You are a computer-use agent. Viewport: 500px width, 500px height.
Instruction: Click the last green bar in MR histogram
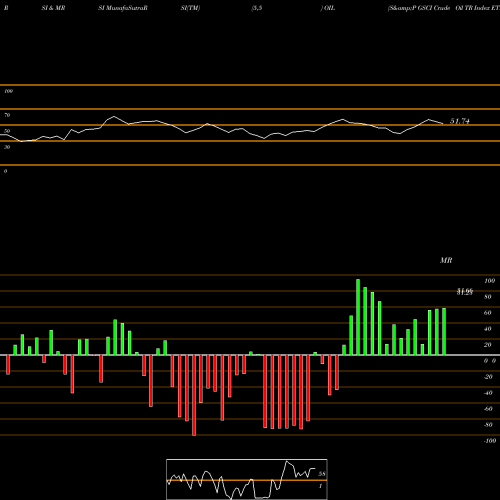tap(444, 332)
